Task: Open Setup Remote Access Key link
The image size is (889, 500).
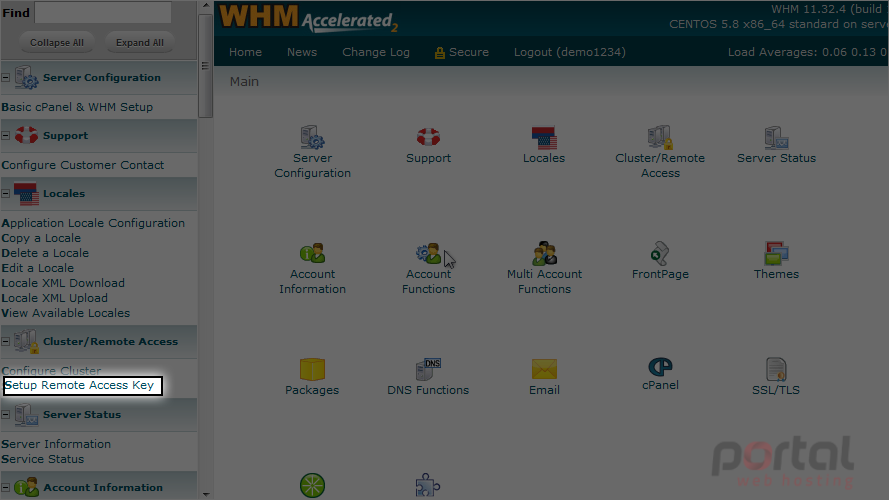Action: point(79,385)
